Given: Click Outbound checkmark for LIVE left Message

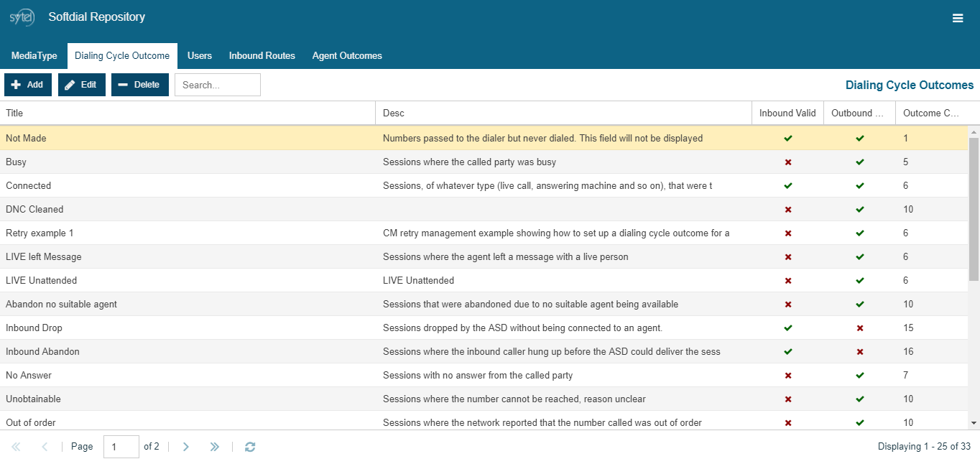Looking at the screenshot, I should tap(860, 257).
